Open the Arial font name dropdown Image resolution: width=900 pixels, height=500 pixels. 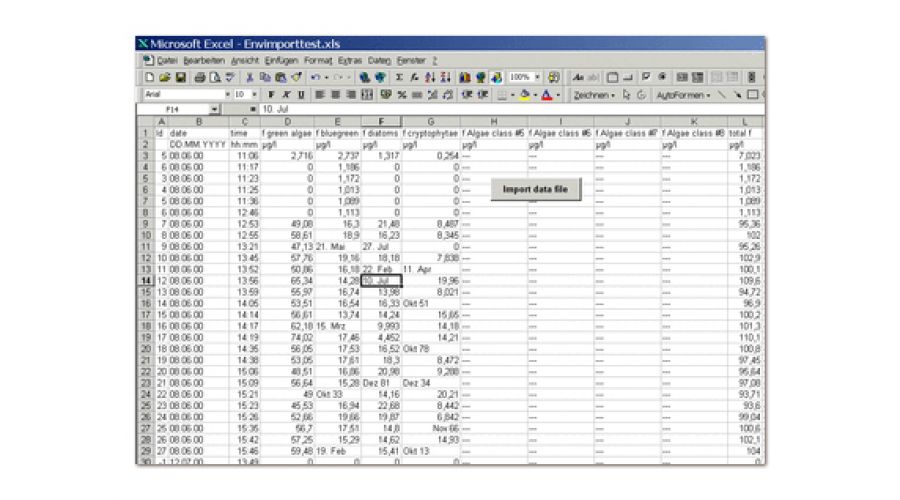pos(228,95)
